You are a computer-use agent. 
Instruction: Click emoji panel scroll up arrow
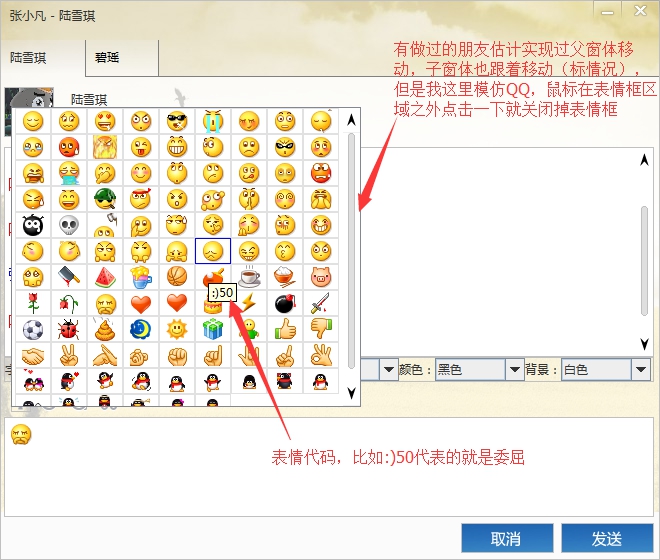(351, 121)
